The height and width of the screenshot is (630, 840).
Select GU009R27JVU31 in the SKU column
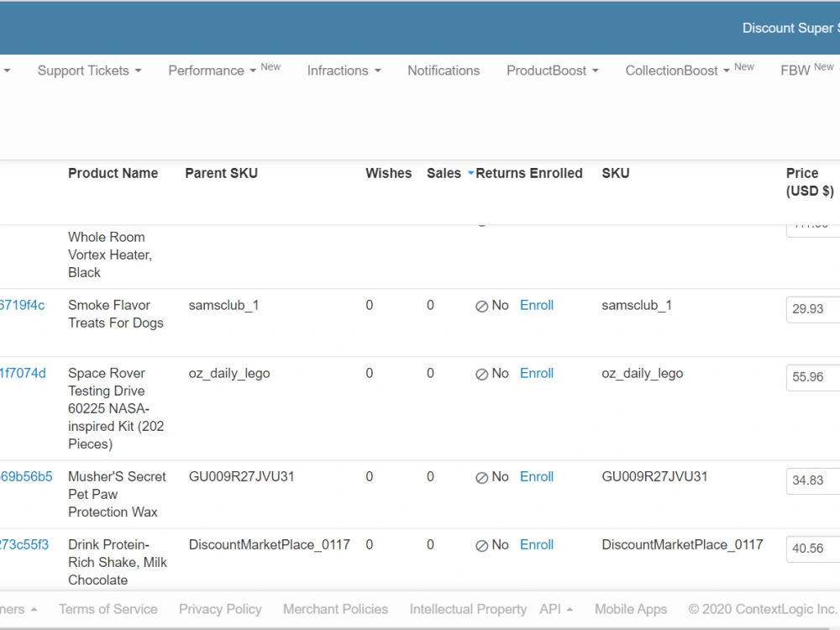click(x=654, y=477)
